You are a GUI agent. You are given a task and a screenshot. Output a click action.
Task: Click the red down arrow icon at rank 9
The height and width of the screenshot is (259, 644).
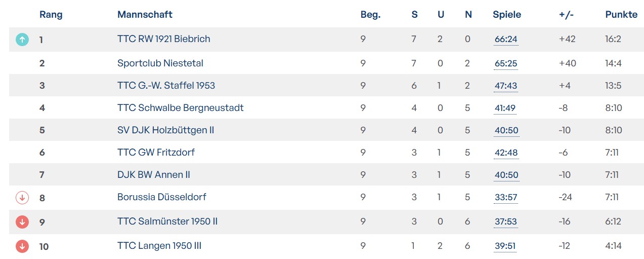point(22,221)
